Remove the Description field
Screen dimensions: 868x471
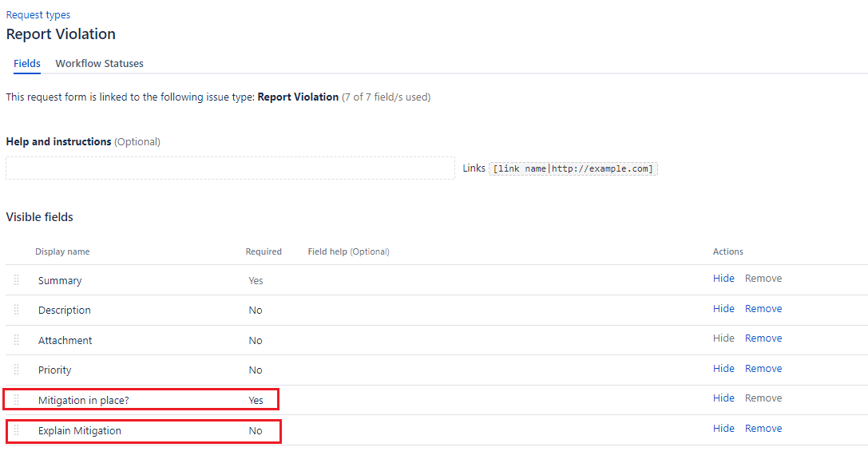763,308
